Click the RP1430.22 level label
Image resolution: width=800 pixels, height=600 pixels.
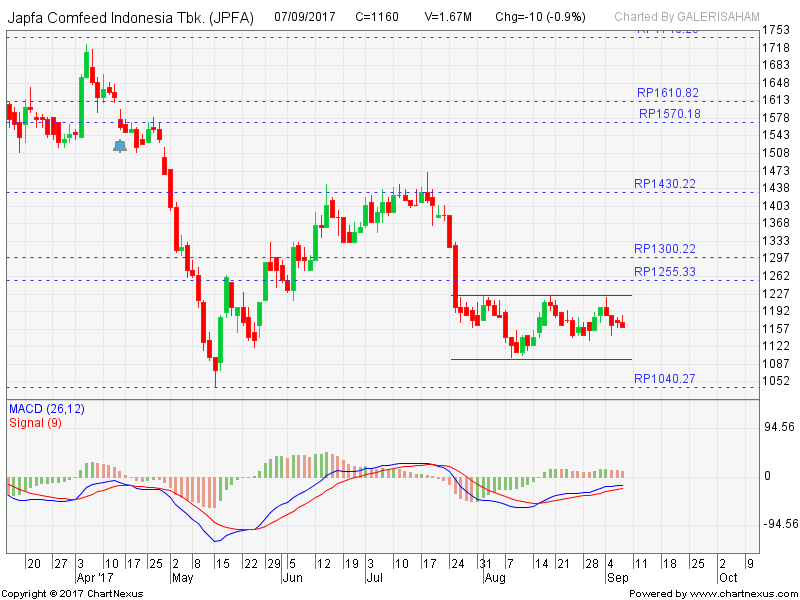click(665, 184)
